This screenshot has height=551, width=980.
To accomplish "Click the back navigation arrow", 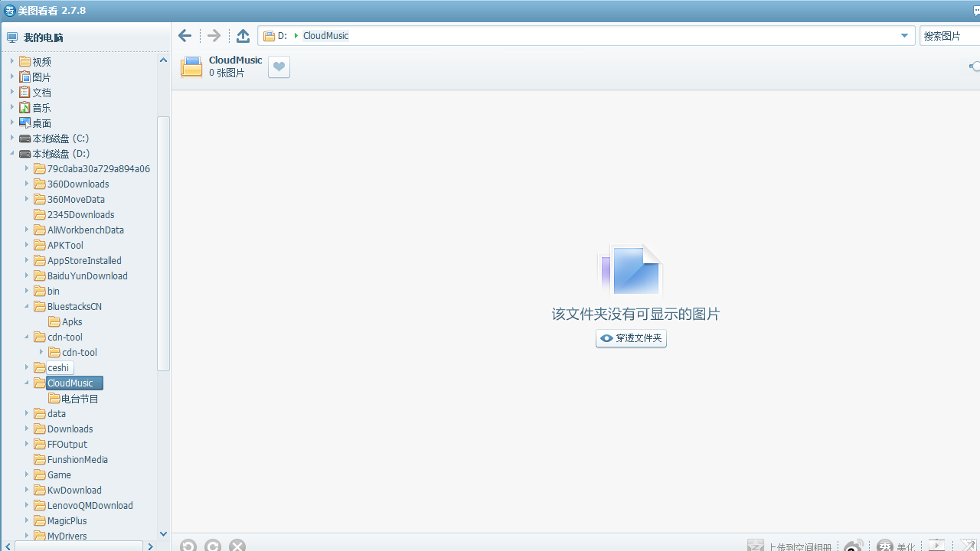I will point(185,36).
